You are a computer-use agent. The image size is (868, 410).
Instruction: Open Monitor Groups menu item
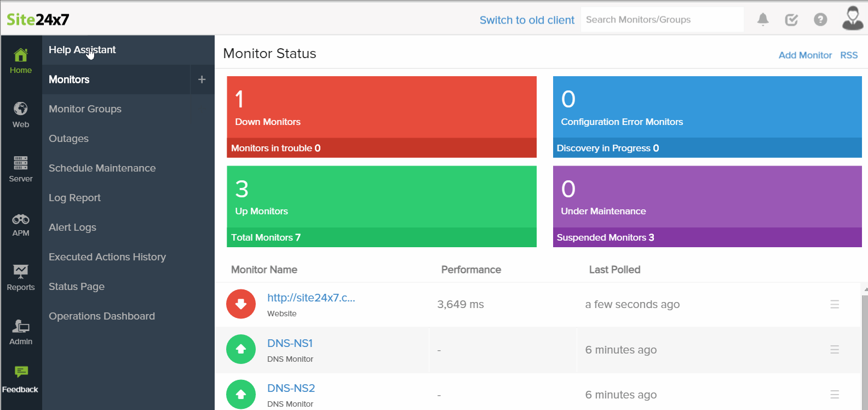(x=128, y=109)
